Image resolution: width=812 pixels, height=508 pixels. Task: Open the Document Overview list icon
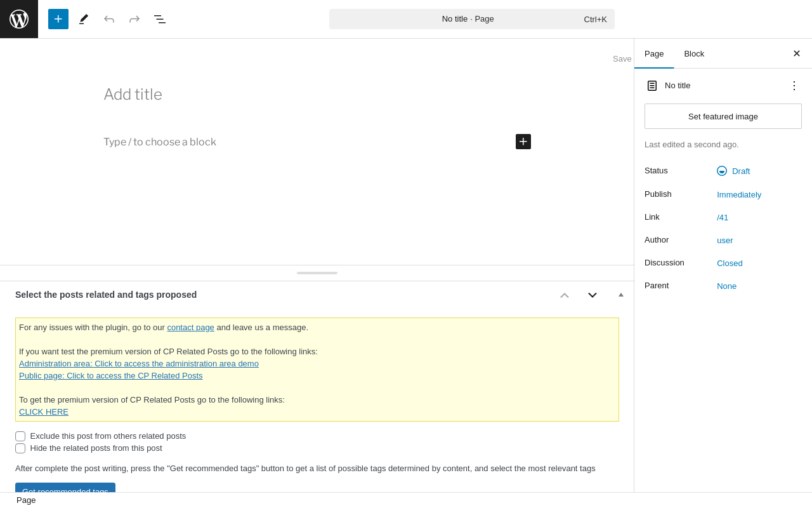pos(160,19)
